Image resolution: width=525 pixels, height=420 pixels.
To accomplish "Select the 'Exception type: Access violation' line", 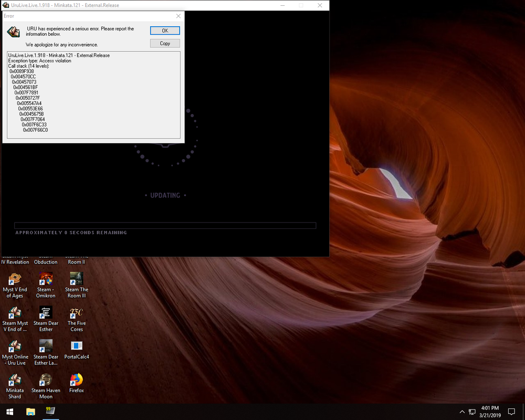I will click(39, 60).
